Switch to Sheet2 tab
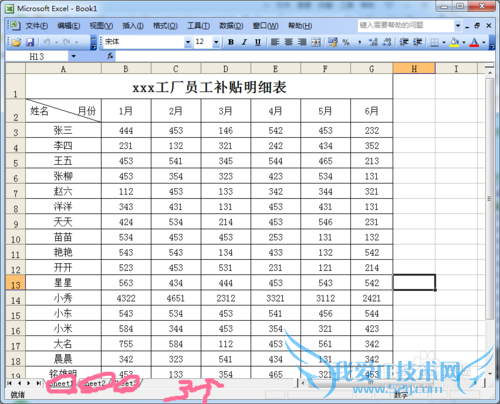Image resolution: width=500 pixels, height=404 pixels. pyautogui.click(x=95, y=383)
